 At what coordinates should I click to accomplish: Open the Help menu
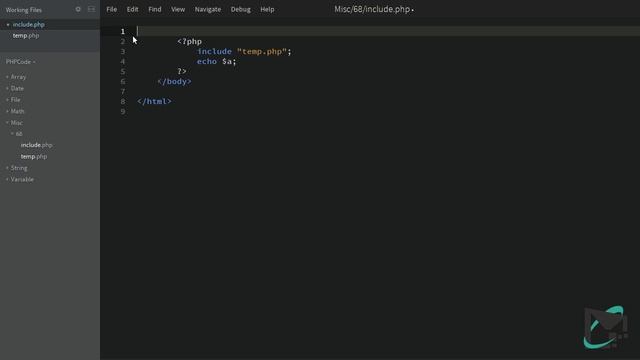pyautogui.click(x=267, y=9)
